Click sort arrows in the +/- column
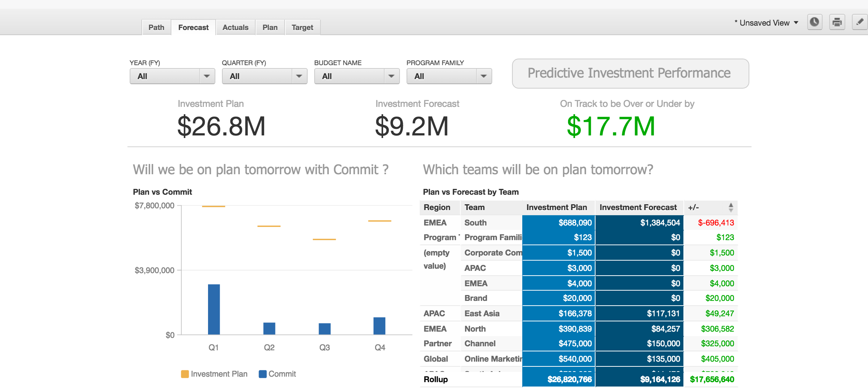Screen dimensions: 868x388 [731, 208]
